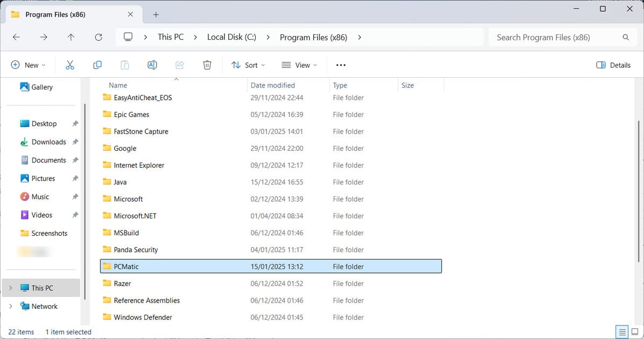644x339 pixels.
Task: Click the PC monitor icon in address bar
Action: pyautogui.click(x=128, y=37)
